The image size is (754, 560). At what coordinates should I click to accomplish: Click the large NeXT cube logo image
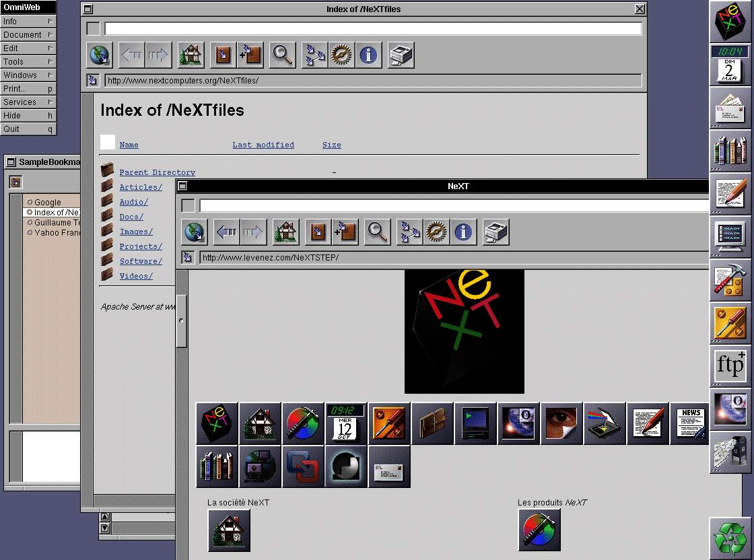point(465,332)
